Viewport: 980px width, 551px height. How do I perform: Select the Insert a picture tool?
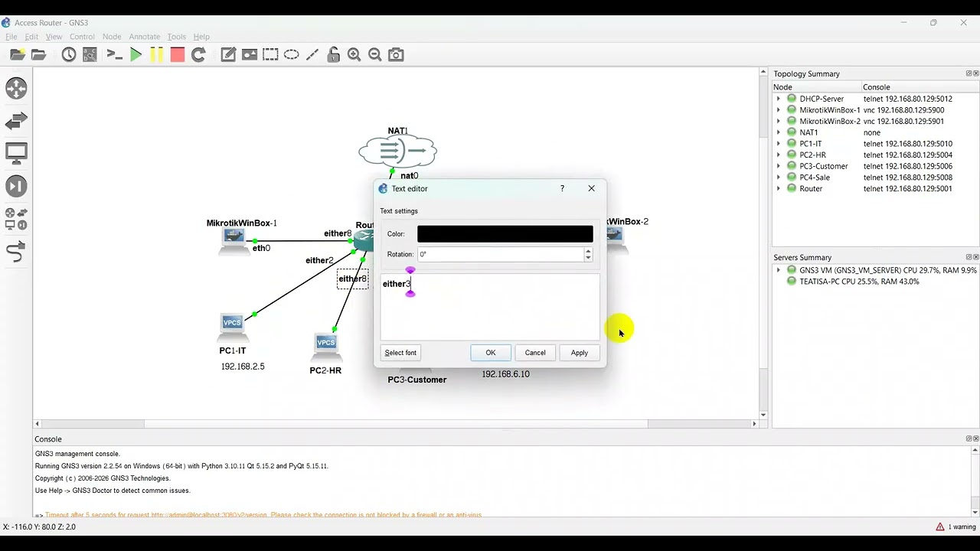[x=250, y=54]
